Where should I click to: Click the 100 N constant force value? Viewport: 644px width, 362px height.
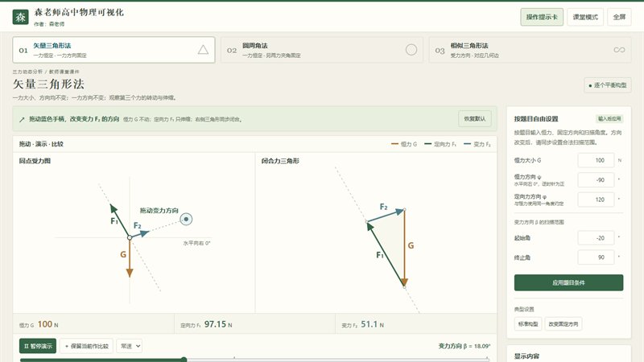coord(48,324)
